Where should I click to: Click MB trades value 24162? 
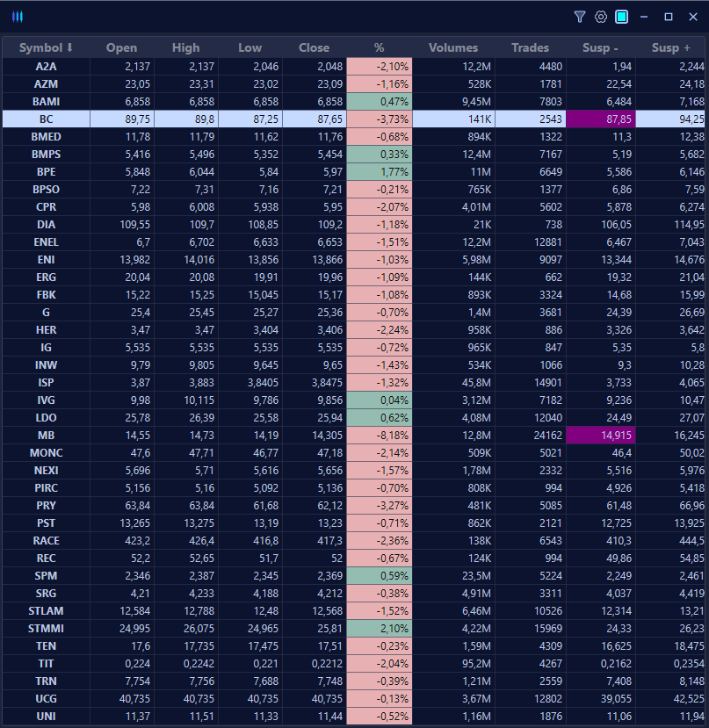(530, 436)
